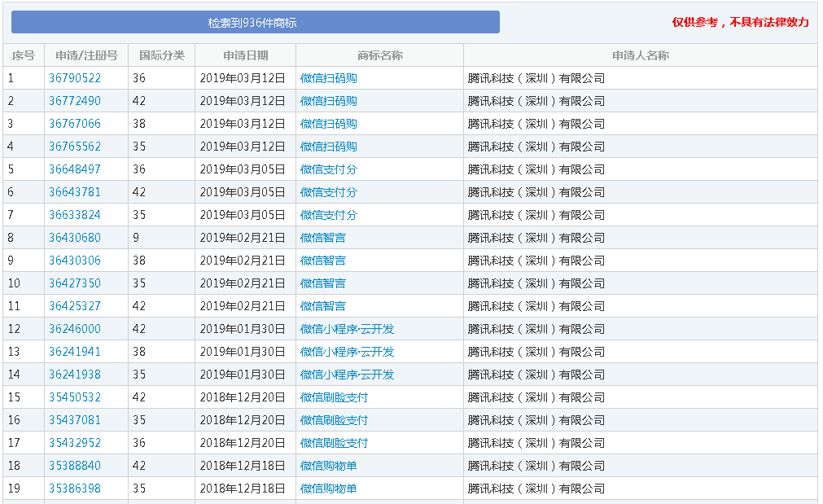Viewport: 823px width, 504px height.
Task: Open 微信刷脸支付 trademark in row 15
Action: [x=334, y=397]
